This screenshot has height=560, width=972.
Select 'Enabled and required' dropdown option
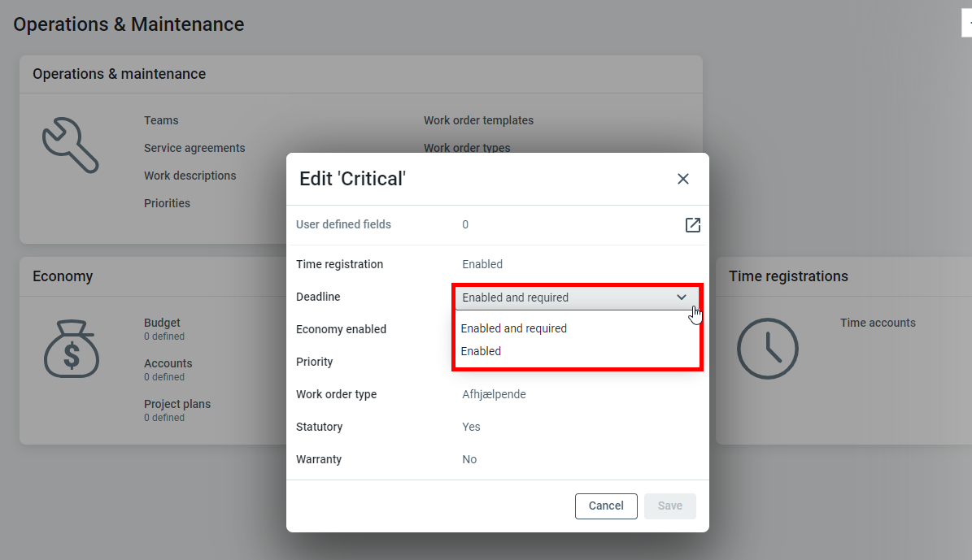click(x=513, y=328)
